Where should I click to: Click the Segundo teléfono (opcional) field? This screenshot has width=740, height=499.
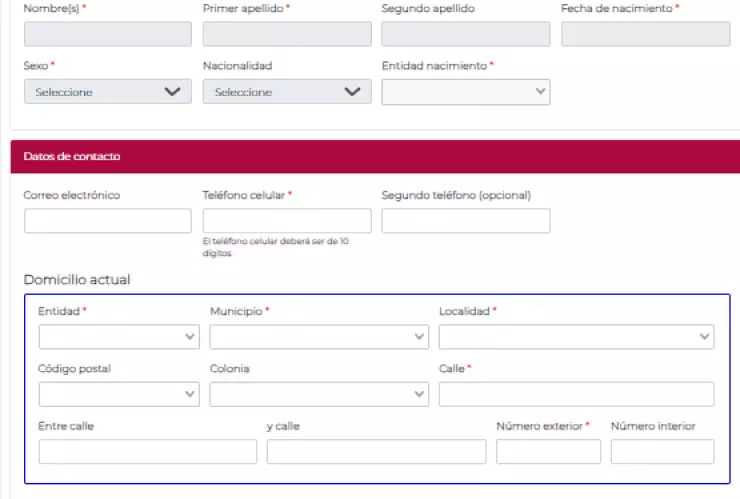click(x=465, y=221)
